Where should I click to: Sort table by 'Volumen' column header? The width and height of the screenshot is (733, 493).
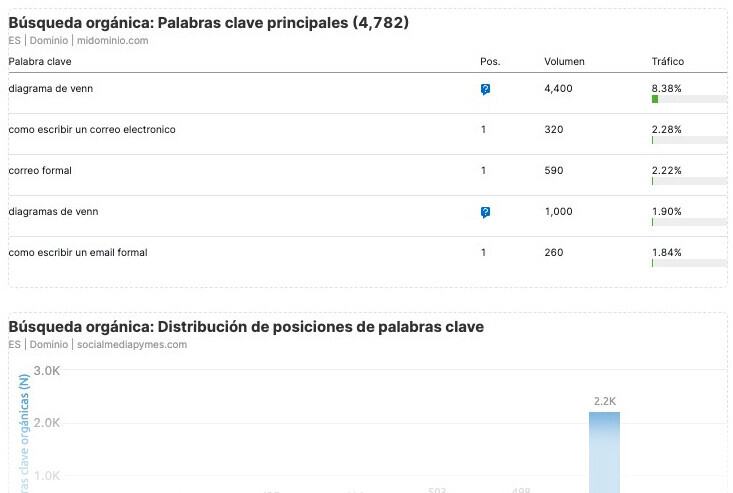(x=564, y=62)
